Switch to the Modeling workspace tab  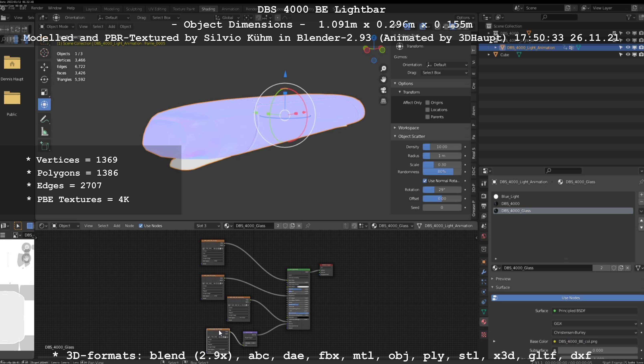tap(112, 9)
